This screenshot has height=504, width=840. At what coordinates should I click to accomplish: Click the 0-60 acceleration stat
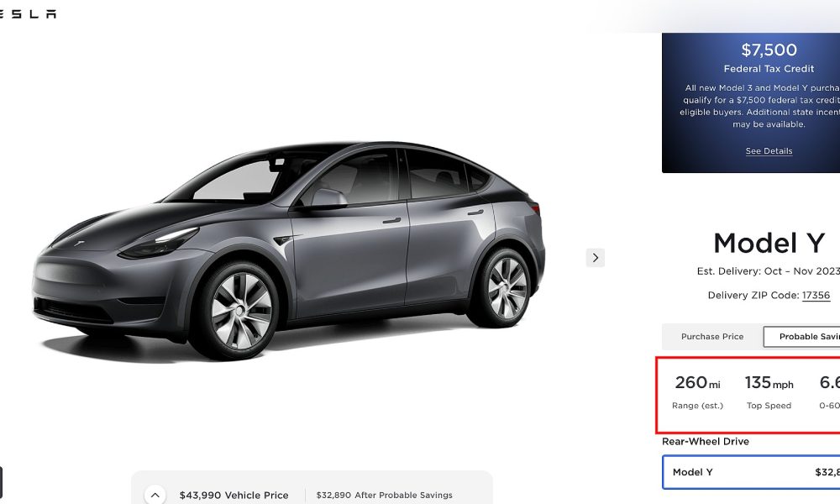tap(829, 392)
